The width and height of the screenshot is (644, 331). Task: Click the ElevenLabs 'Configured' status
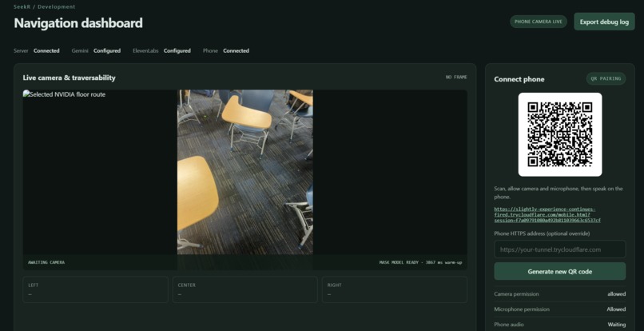(177, 50)
